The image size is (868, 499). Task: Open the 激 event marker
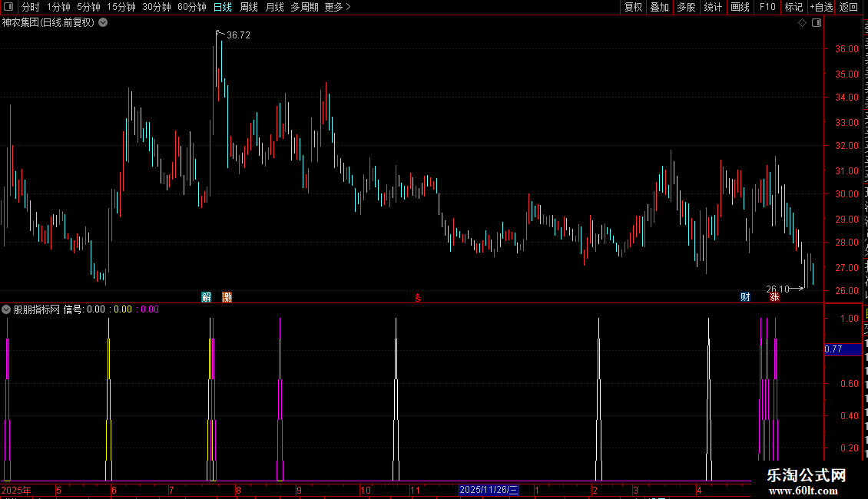coord(227,297)
